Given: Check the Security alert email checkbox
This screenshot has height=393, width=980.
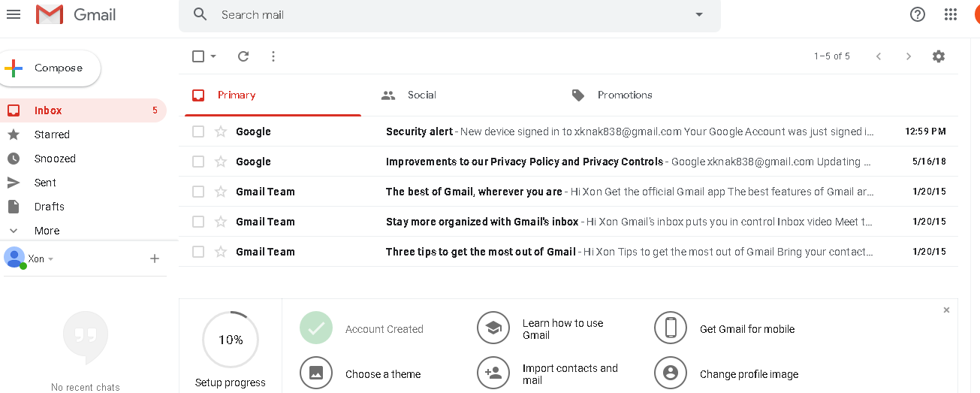Looking at the screenshot, I should coord(198,132).
